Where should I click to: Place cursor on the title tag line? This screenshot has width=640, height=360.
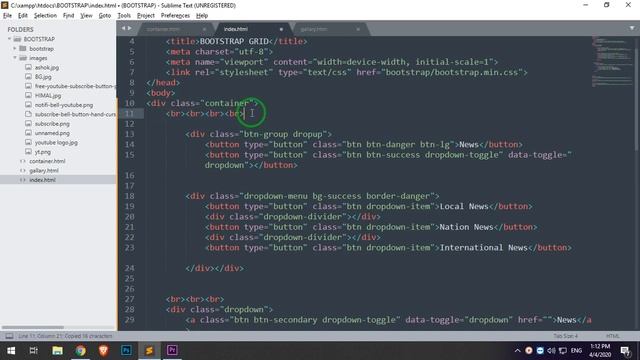236,41
